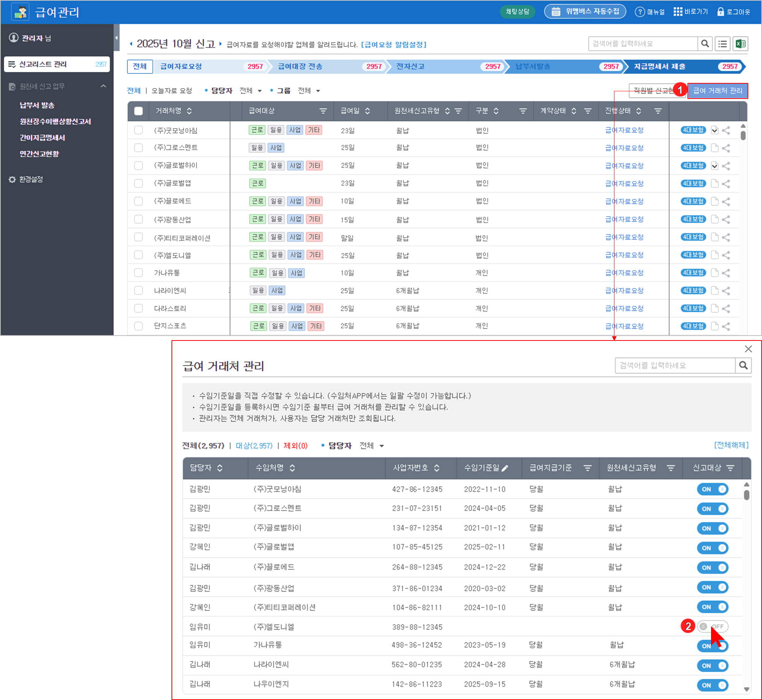Click the list view icon beside search
Screen dimensions: 762x700
point(722,44)
